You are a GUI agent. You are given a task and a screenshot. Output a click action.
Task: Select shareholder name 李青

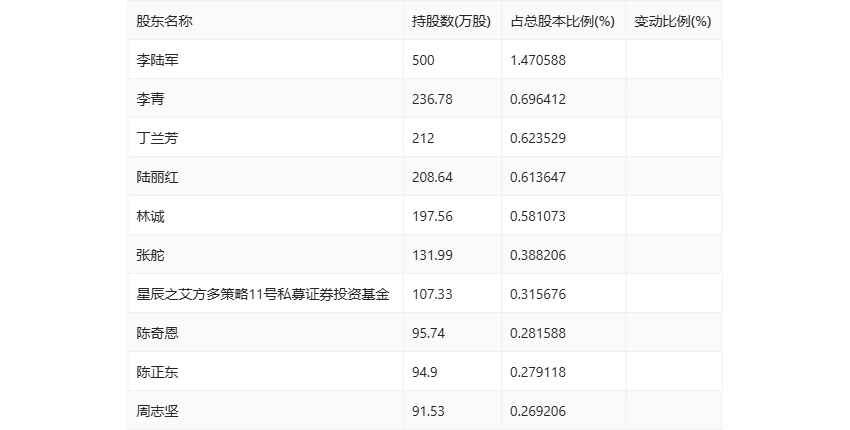pos(150,99)
